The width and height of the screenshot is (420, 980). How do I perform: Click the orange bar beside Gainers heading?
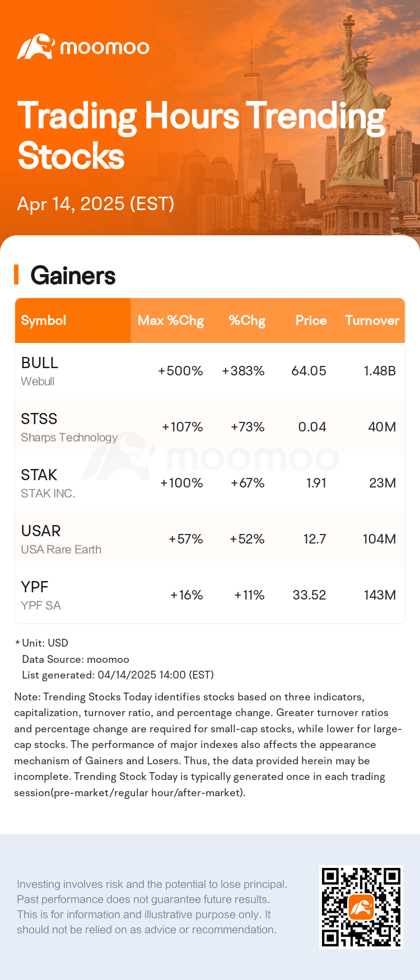[16, 275]
